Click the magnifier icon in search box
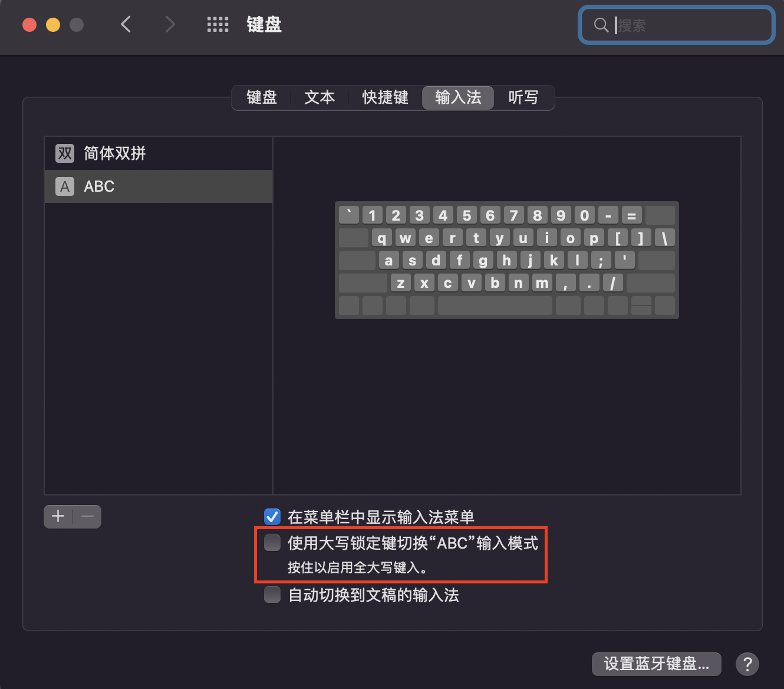 pos(601,25)
